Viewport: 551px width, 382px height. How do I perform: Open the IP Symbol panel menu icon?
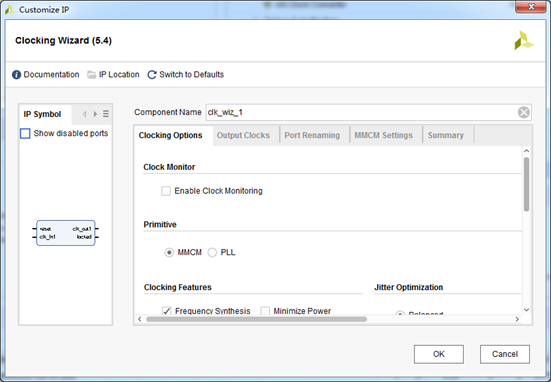(106, 114)
